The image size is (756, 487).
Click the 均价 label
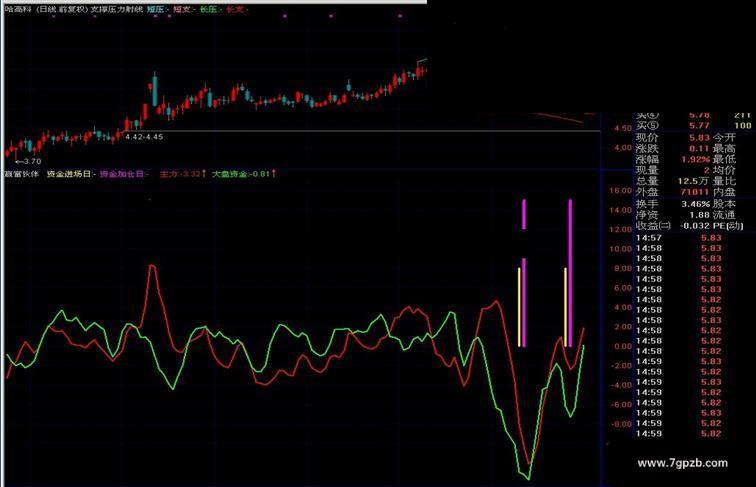pyautogui.click(x=724, y=170)
